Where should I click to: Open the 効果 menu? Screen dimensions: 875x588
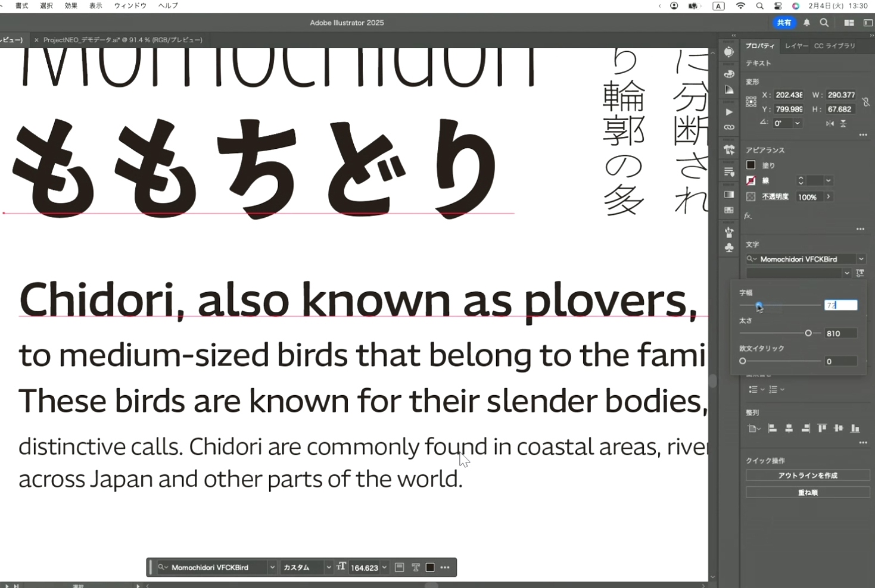[x=71, y=5]
